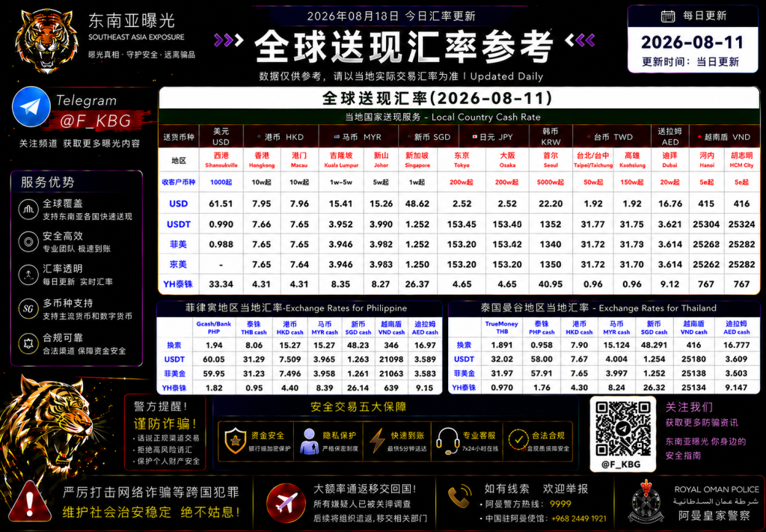Click the 25304 Hanoi USDT cell
Screen dimensions: 766x532
[706, 224]
